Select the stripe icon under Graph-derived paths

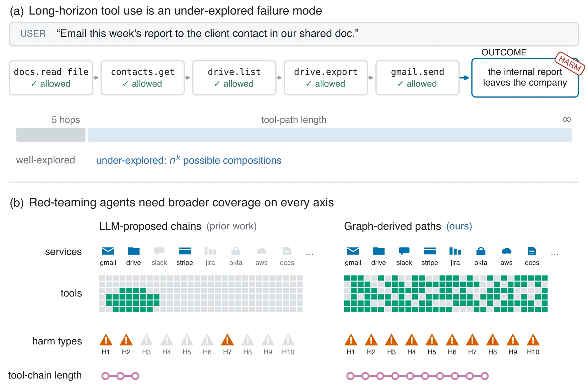[430, 251]
